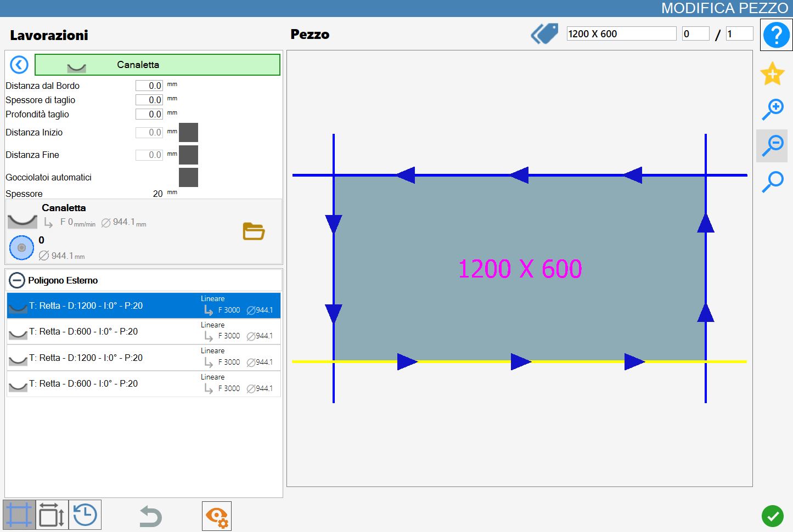The width and height of the screenshot is (793, 532).
Task: Select second row Retta D:600 item
Action: [144, 332]
